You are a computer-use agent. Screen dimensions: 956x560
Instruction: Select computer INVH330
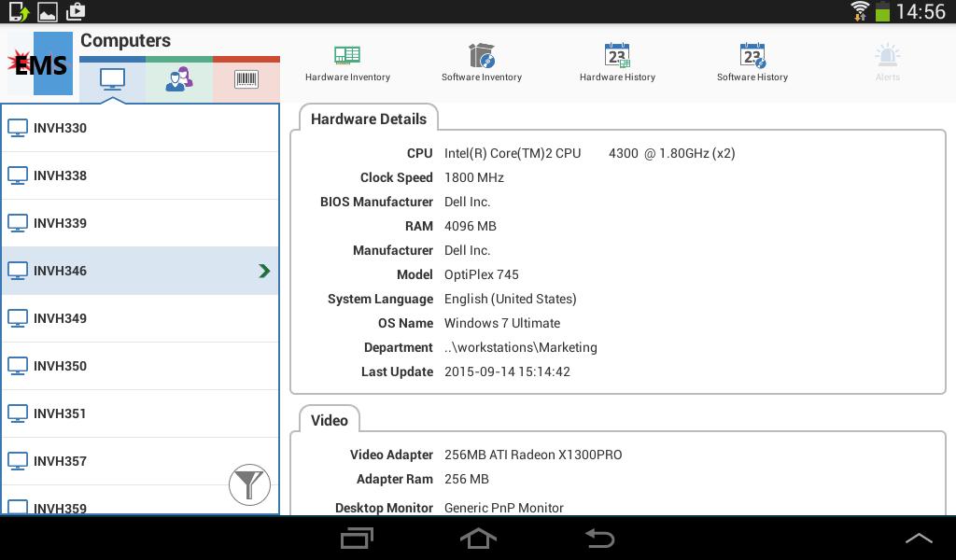140,128
